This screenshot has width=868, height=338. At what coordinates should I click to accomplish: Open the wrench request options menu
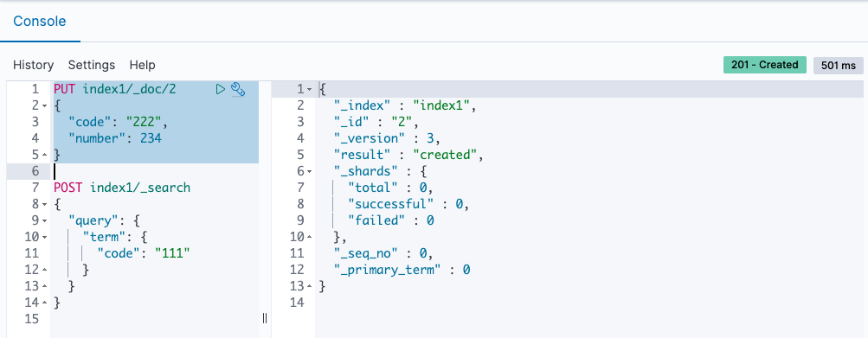[x=238, y=89]
